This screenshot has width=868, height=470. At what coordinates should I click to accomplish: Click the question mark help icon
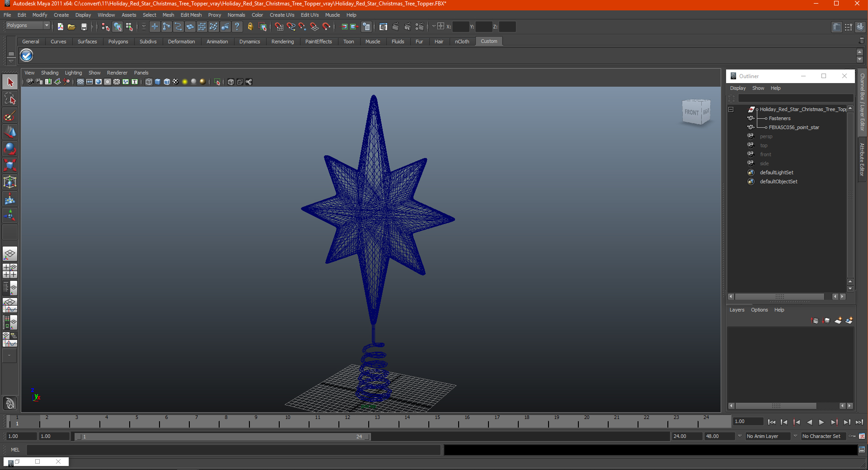pos(237,27)
